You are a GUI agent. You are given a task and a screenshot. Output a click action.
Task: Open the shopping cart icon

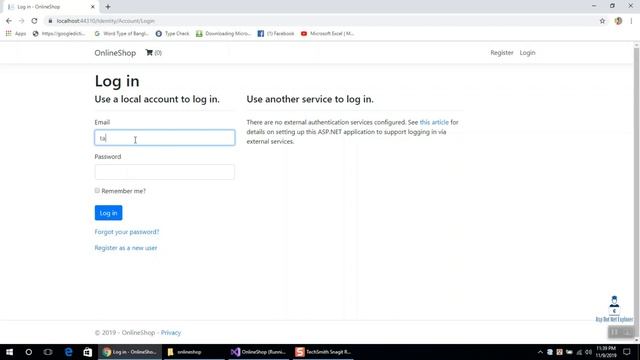tap(153, 53)
